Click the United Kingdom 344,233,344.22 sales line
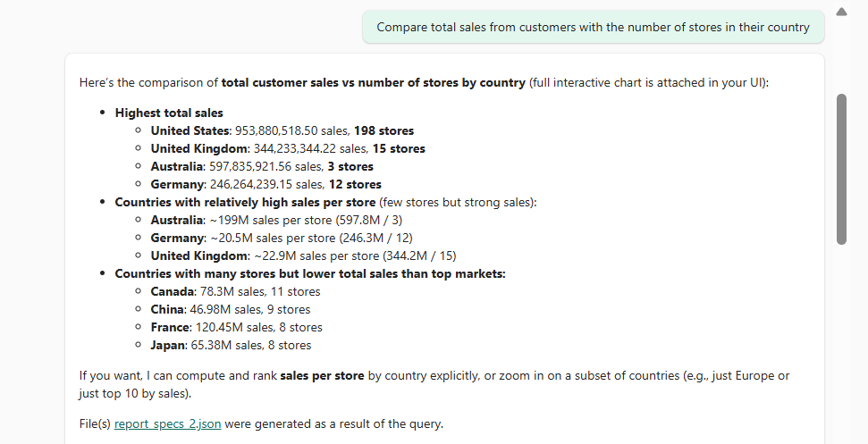The width and height of the screenshot is (868, 444). pos(288,148)
